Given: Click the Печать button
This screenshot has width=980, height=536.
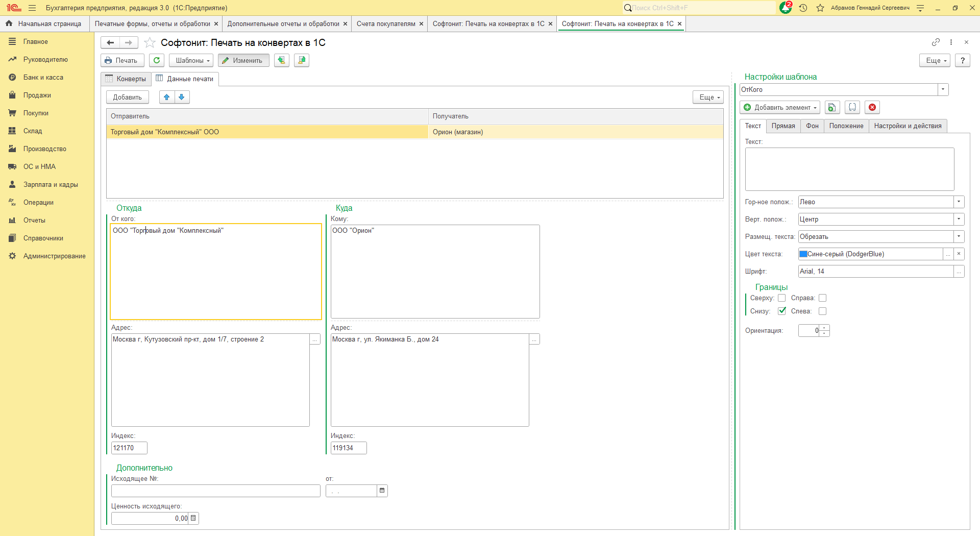Looking at the screenshot, I should click(x=122, y=60).
